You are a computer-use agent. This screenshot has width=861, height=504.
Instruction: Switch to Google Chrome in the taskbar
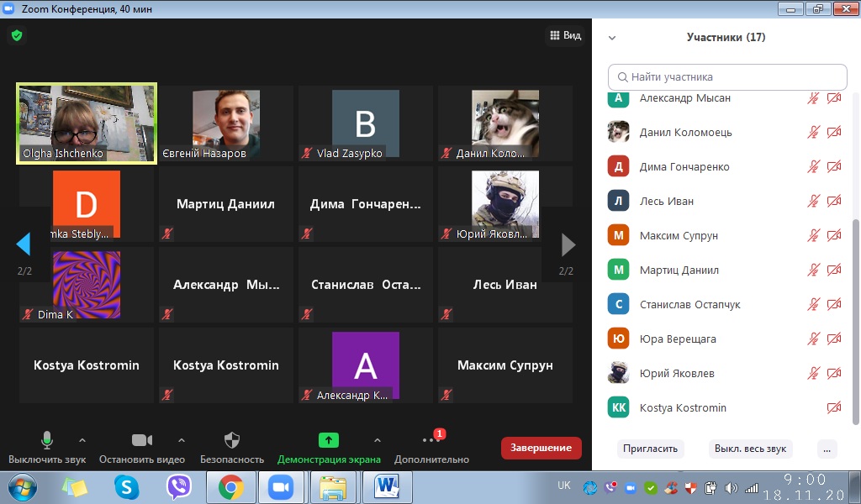point(231,486)
